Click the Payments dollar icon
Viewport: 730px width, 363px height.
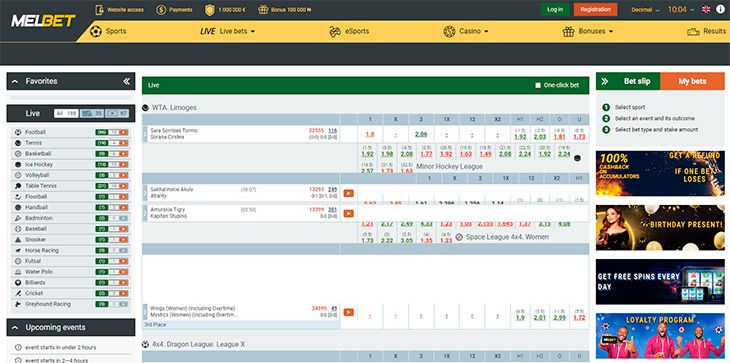tap(161, 9)
